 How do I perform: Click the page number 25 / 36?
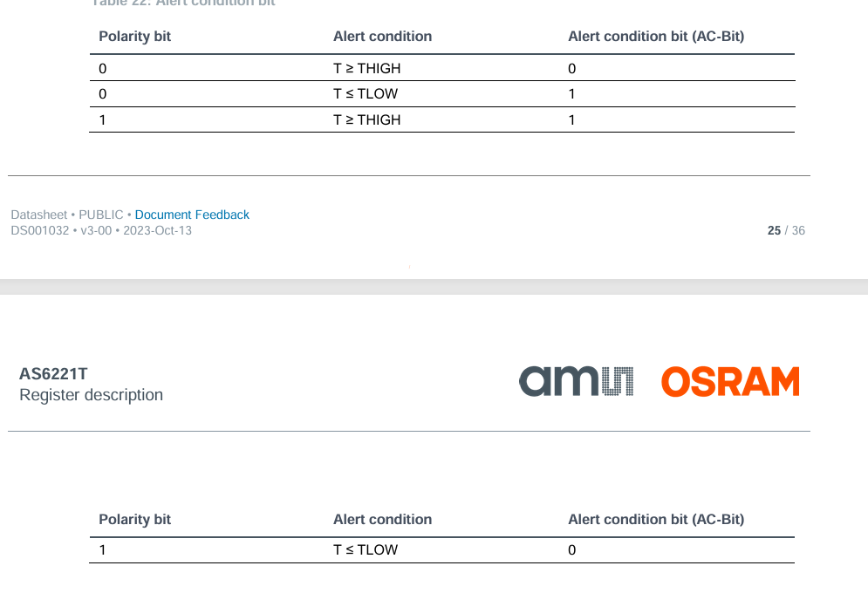click(x=785, y=231)
